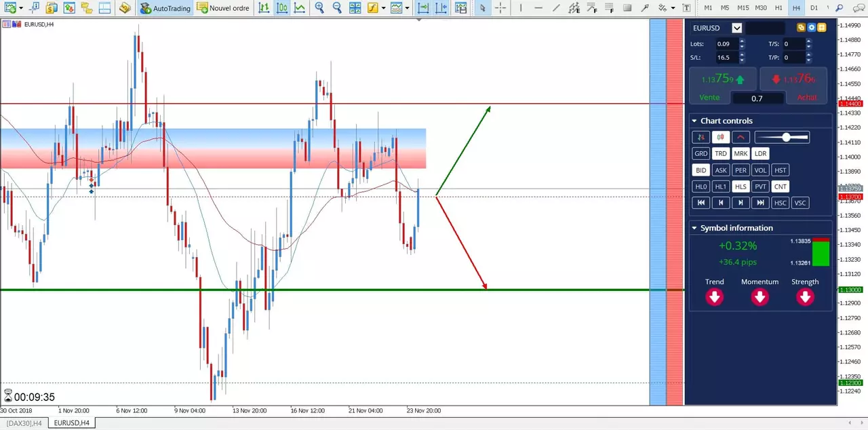Click the S/L input field
The width and height of the screenshot is (868, 430).
pyautogui.click(x=727, y=57)
